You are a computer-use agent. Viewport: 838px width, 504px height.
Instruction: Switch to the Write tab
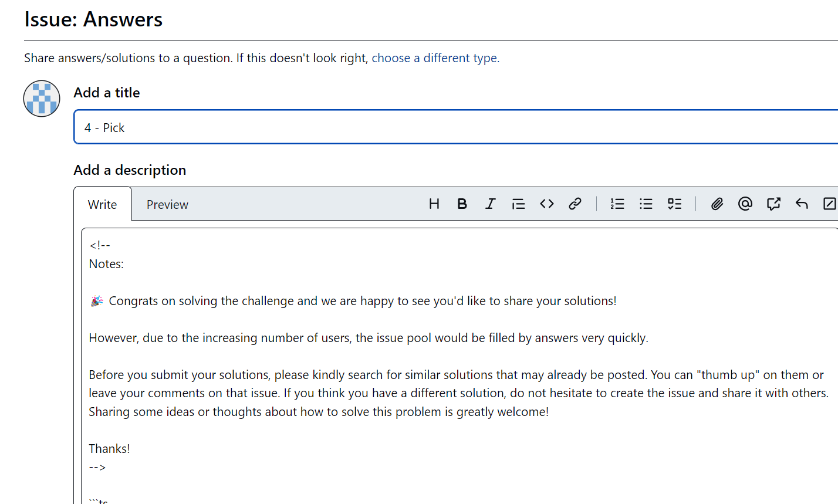coord(103,204)
